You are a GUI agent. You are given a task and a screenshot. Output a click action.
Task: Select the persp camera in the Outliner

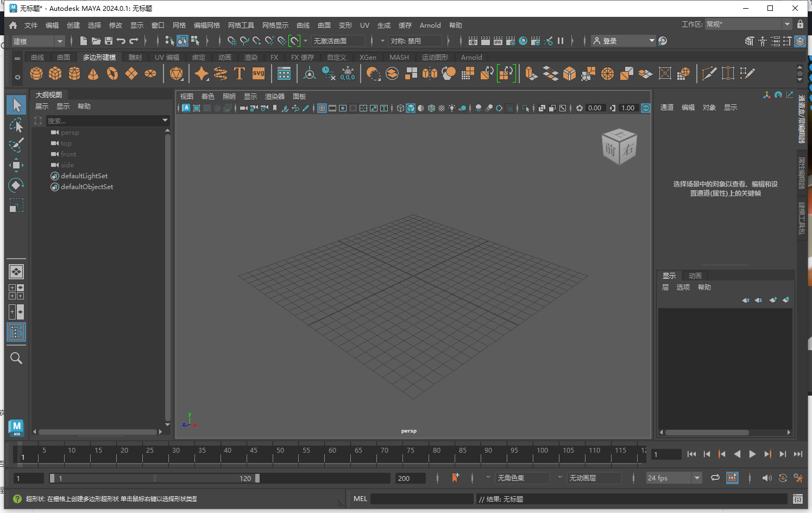[71, 132]
